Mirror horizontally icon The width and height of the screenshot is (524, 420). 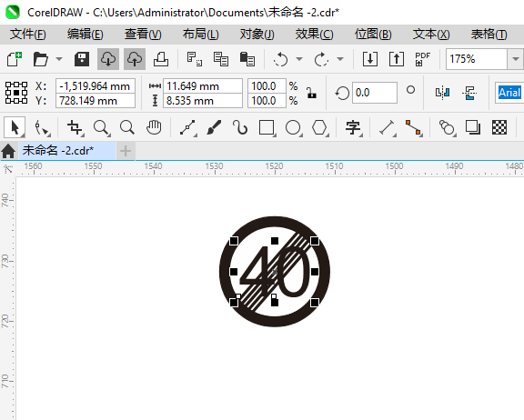click(x=442, y=93)
